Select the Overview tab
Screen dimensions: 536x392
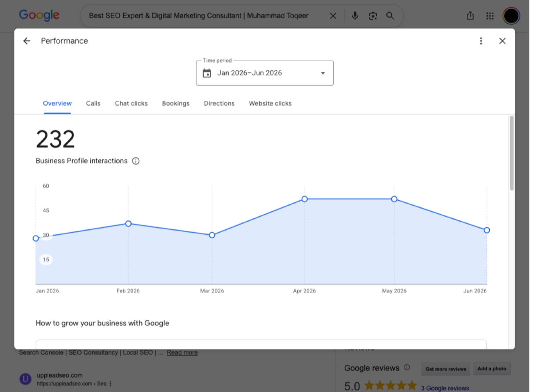pyautogui.click(x=57, y=103)
